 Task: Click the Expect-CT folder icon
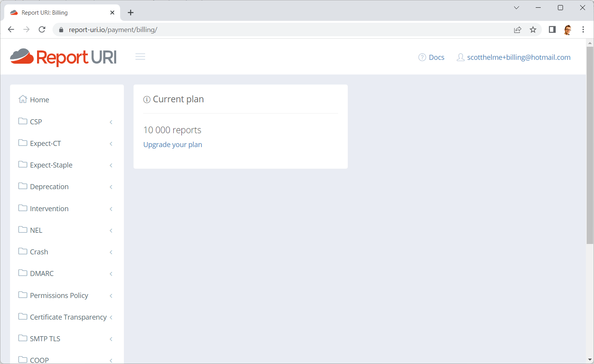tap(23, 143)
